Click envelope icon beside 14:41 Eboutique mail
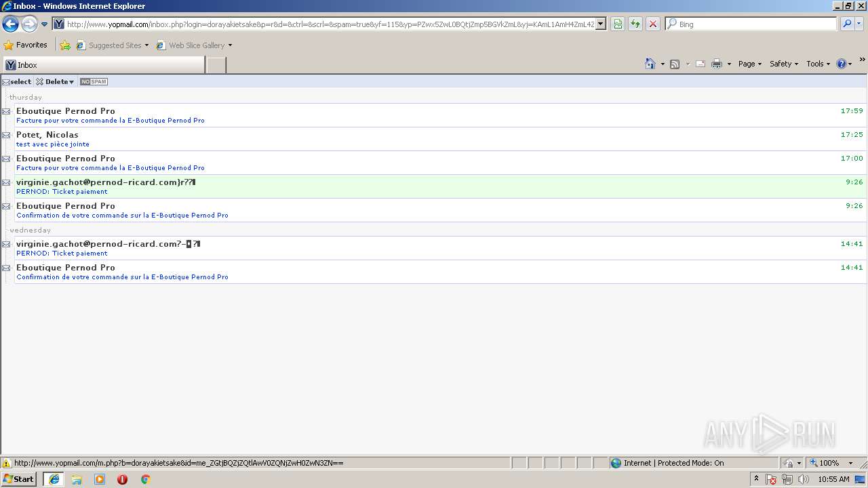The width and height of the screenshot is (868, 488). pos(6,268)
